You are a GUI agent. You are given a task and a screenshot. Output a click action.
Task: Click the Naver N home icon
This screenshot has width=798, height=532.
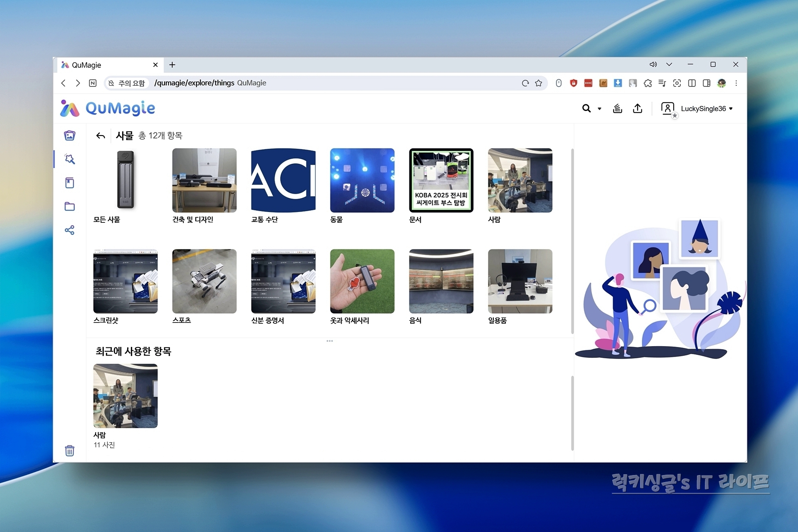click(93, 83)
